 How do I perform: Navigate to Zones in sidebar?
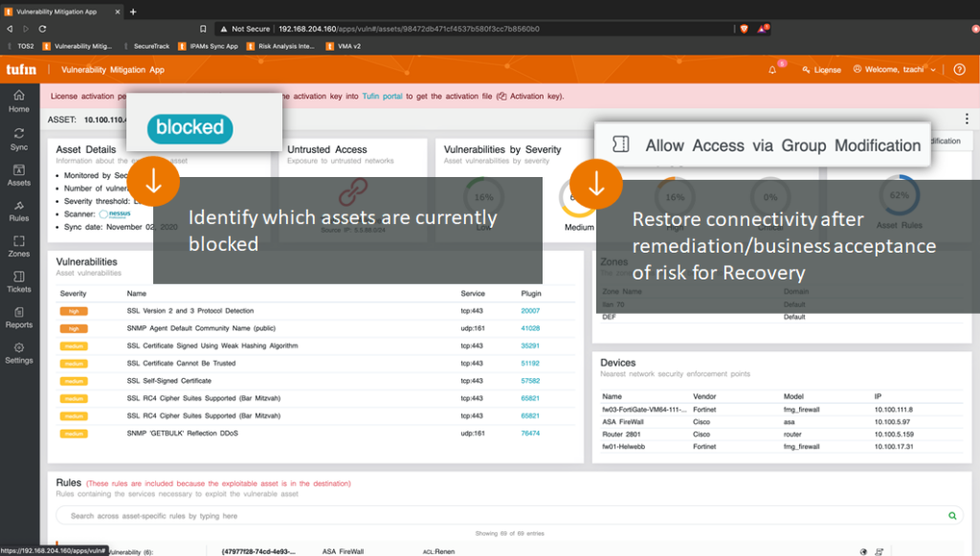coord(19,246)
